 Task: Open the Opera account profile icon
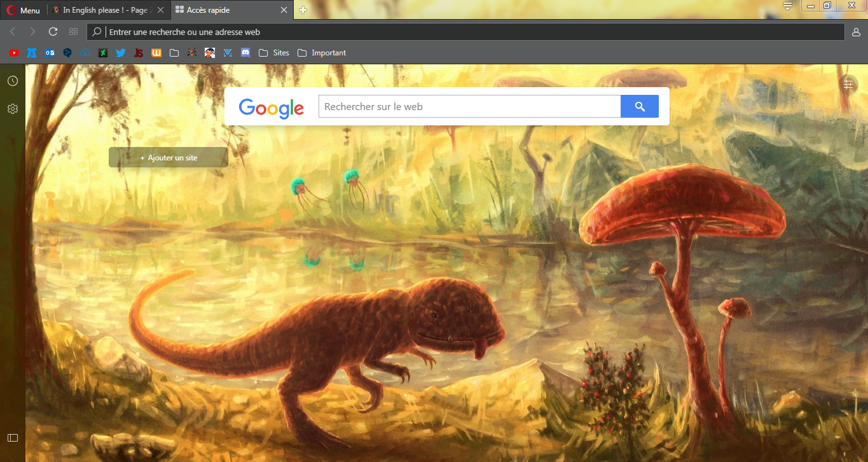pos(856,32)
